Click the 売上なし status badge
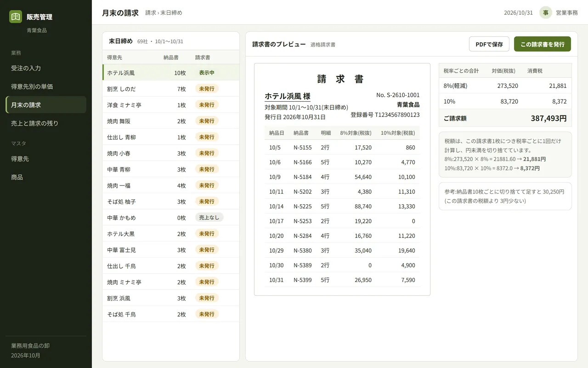This screenshot has height=368, width=588. tap(209, 218)
